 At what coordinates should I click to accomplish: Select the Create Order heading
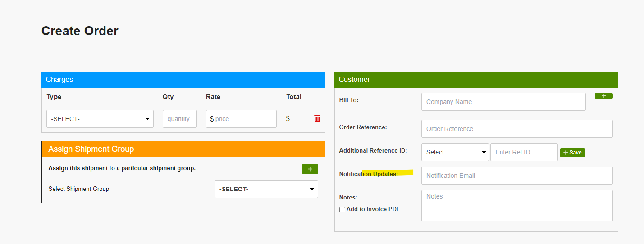coord(80,31)
